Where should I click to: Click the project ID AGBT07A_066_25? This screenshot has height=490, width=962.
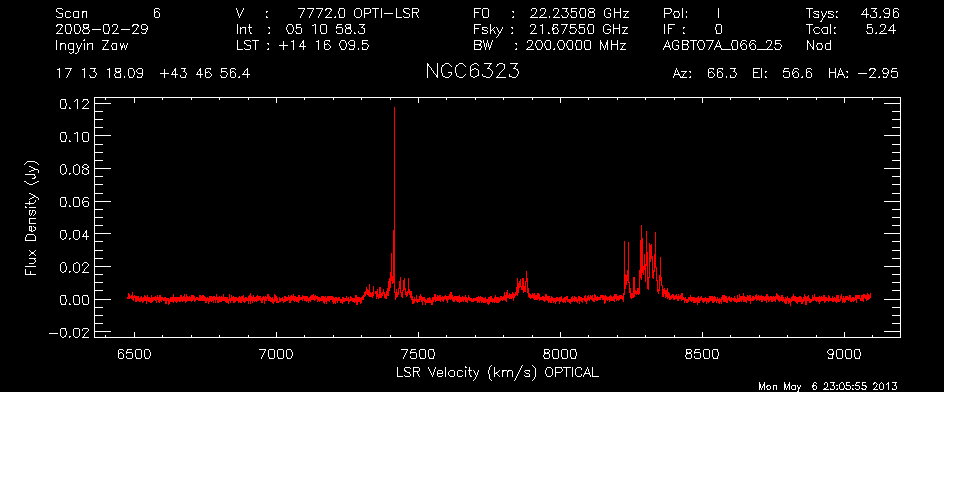(x=722, y=46)
